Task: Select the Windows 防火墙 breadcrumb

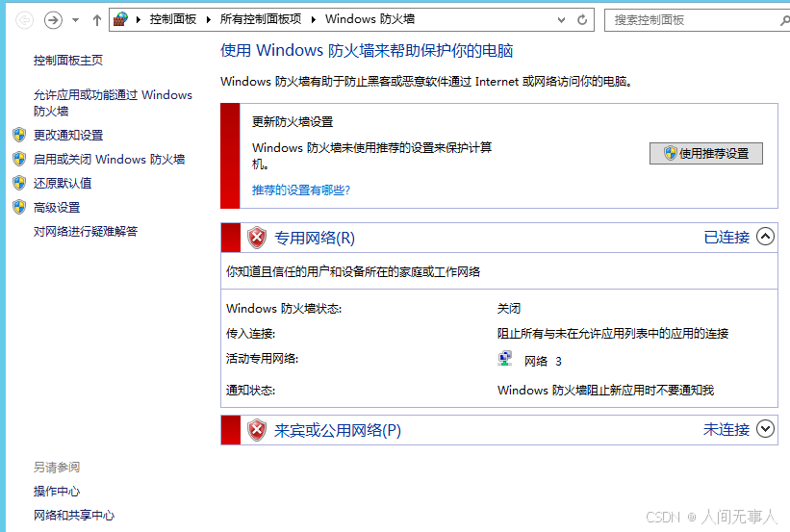Action: pos(370,19)
